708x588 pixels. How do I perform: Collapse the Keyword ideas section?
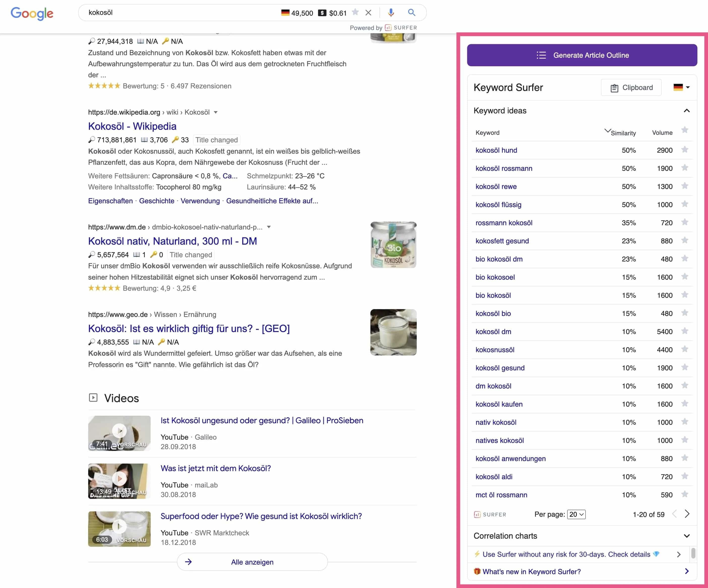click(x=686, y=110)
